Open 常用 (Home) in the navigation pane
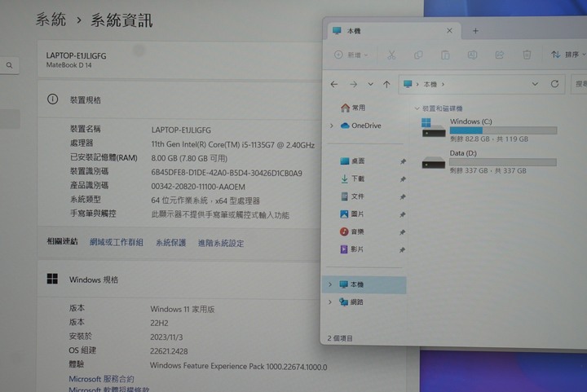Screen dimensions: 587x392 [353, 108]
